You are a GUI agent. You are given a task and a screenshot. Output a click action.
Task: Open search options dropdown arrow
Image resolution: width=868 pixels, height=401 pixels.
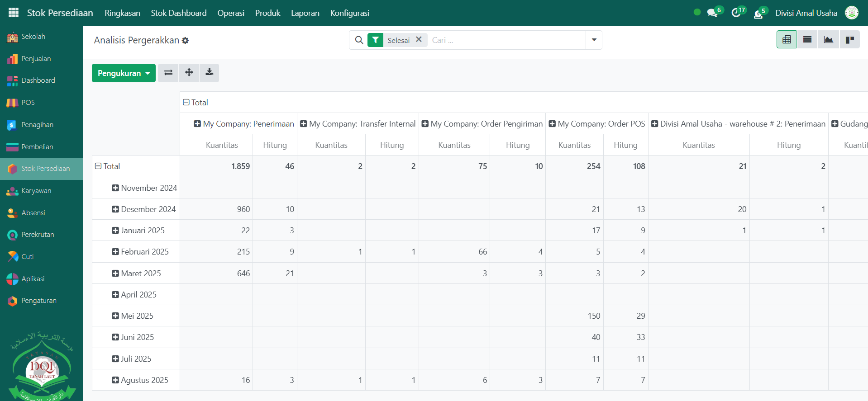point(594,40)
